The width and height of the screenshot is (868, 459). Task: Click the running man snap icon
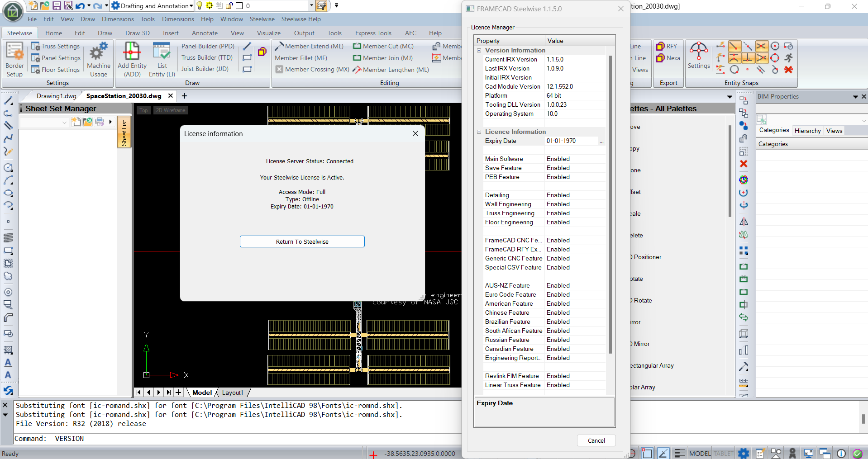pyautogui.click(x=788, y=58)
